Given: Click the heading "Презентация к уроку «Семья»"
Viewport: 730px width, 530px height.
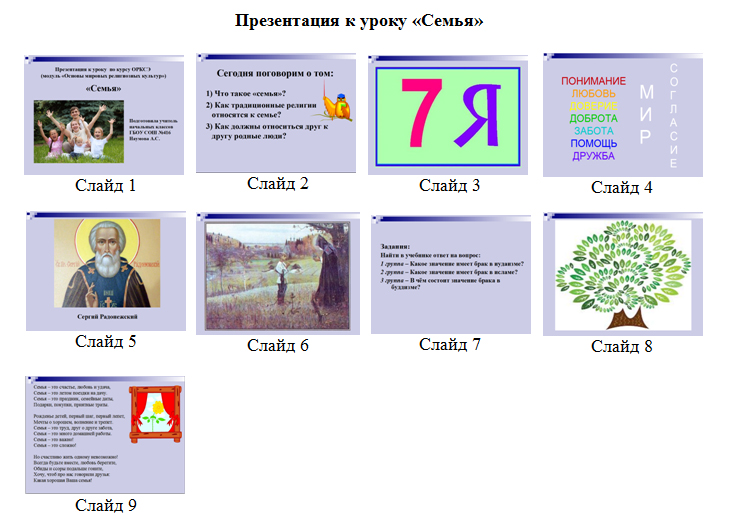Looking at the screenshot, I should coord(359,20).
